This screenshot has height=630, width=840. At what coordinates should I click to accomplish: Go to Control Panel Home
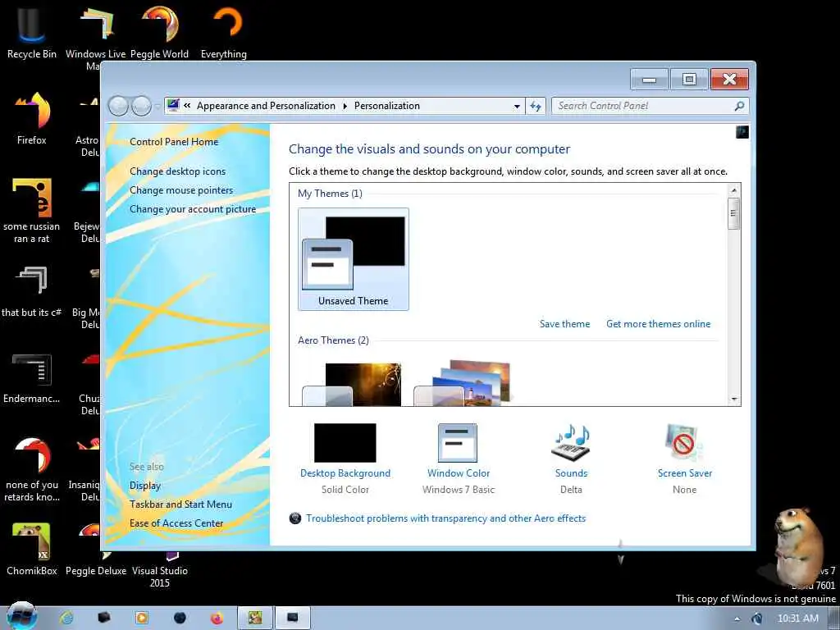click(x=174, y=141)
